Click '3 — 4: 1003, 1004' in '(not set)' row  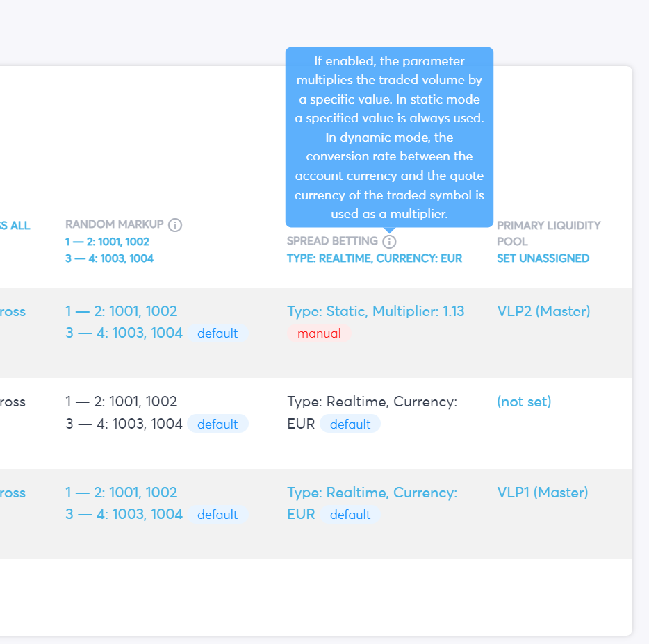point(124,424)
